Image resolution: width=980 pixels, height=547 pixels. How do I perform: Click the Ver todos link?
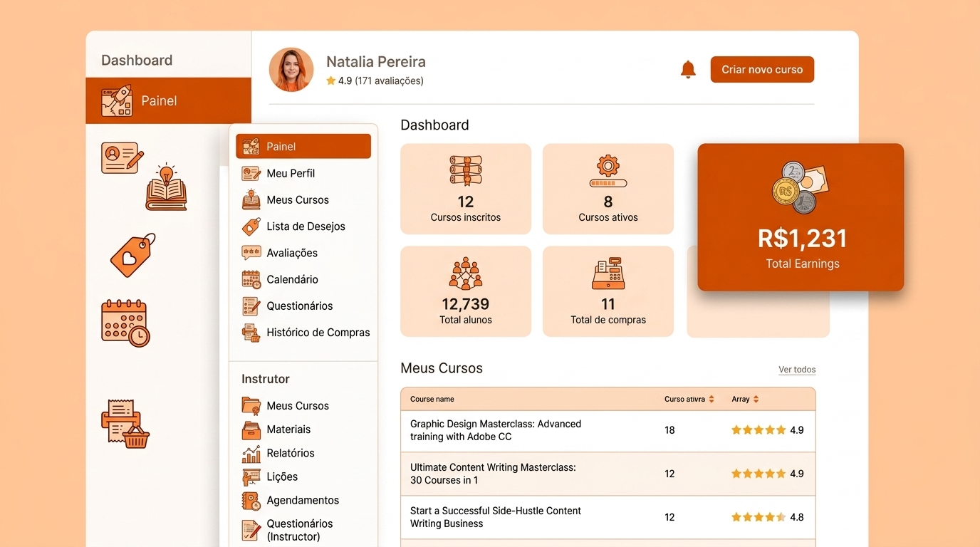tap(797, 370)
